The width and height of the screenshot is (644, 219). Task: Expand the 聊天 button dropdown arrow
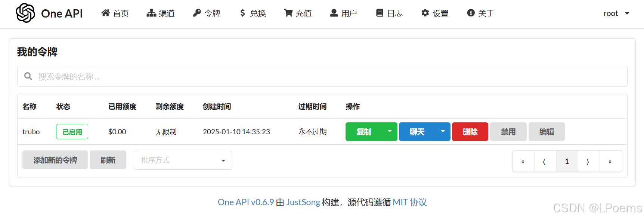tap(443, 131)
